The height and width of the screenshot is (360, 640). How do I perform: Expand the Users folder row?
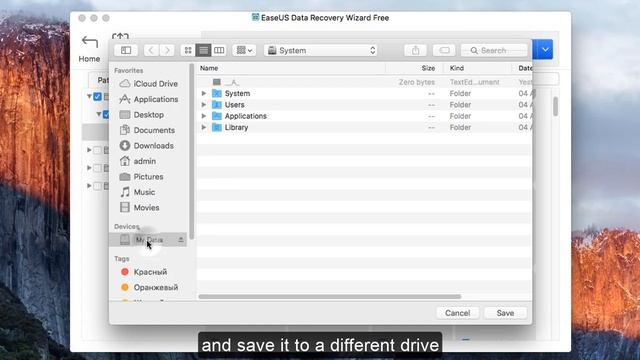[x=204, y=105]
